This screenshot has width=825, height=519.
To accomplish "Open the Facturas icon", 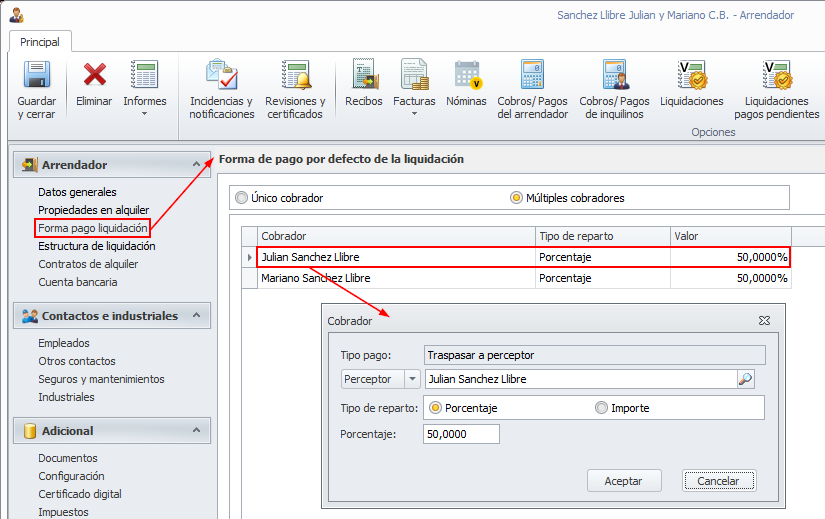I will click(415, 74).
